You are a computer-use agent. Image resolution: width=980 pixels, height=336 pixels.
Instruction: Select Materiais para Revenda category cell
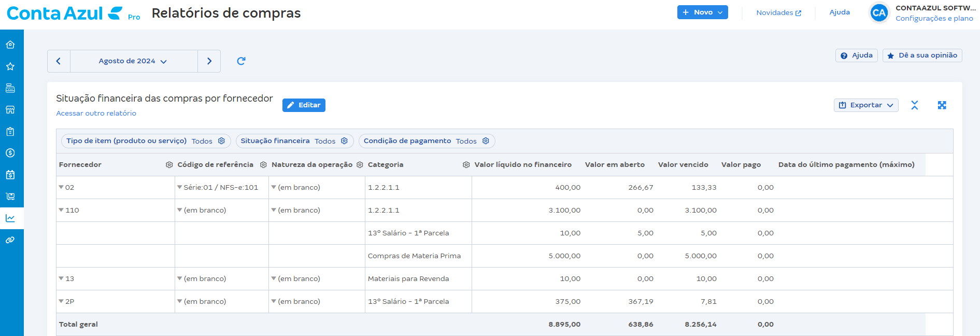(418, 279)
